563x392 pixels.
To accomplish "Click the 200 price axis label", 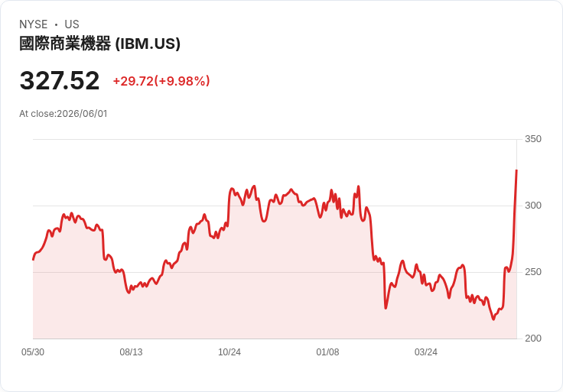I will (533, 339).
